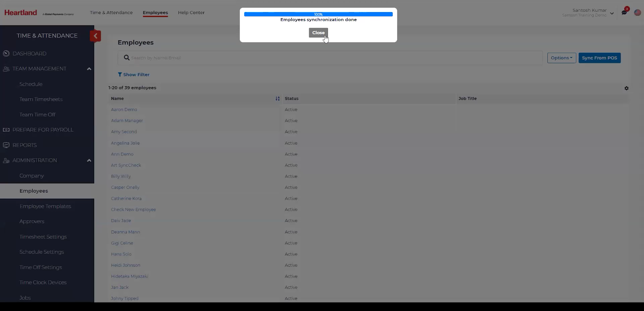
Task: Click the search magnifier icon
Action: tap(127, 58)
